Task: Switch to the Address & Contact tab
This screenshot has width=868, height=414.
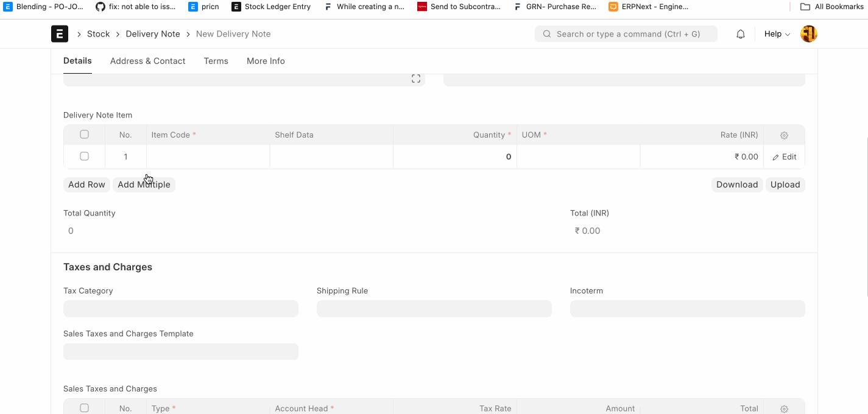Action: pos(147,61)
